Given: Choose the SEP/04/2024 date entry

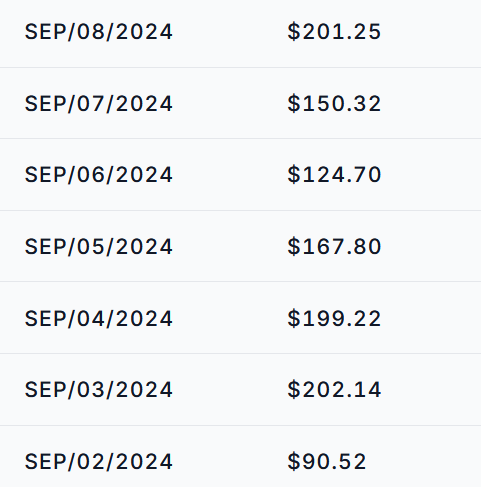Looking at the screenshot, I should pyautogui.click(x=99, y=319).
